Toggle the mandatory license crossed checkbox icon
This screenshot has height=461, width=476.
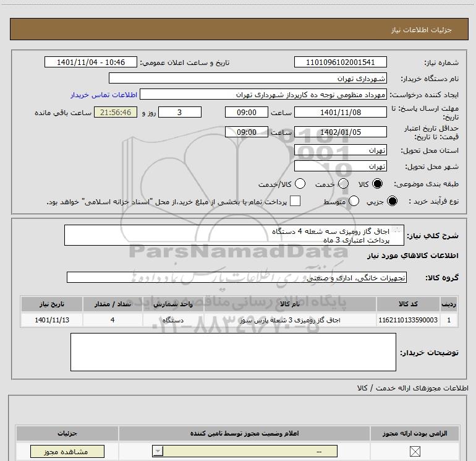tap(415, 452)
